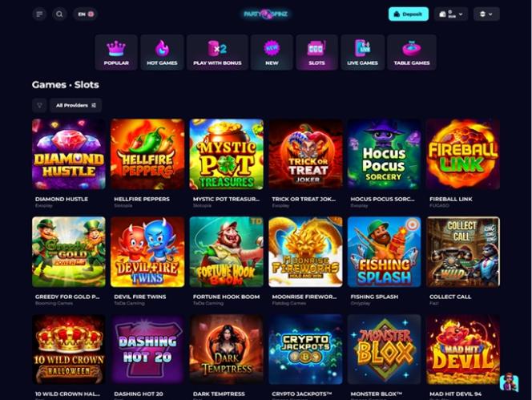Open the user account dropdown
The height and width of the screenshot is (400, 532).
pyautogui.click(x=486, y=14)
